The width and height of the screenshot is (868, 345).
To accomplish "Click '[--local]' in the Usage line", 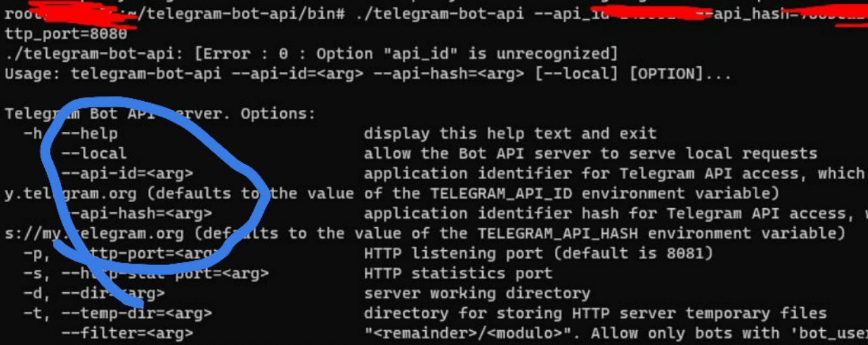I will click(577, 73).
